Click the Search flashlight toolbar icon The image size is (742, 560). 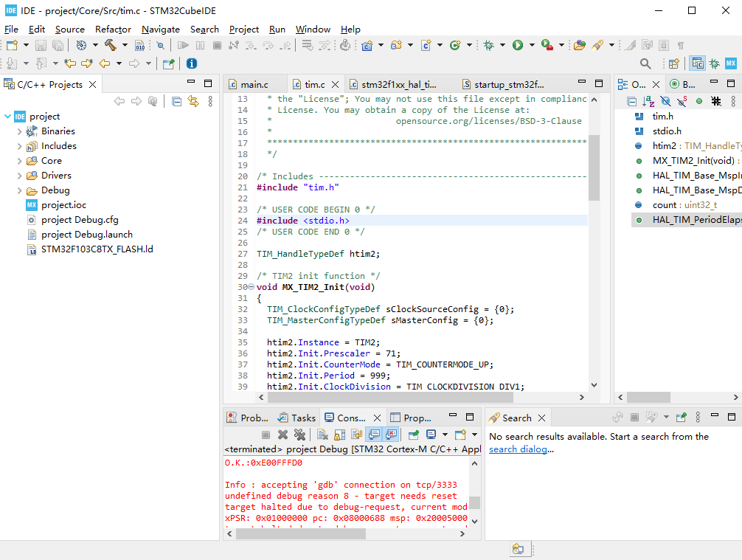tap(597, 46)
